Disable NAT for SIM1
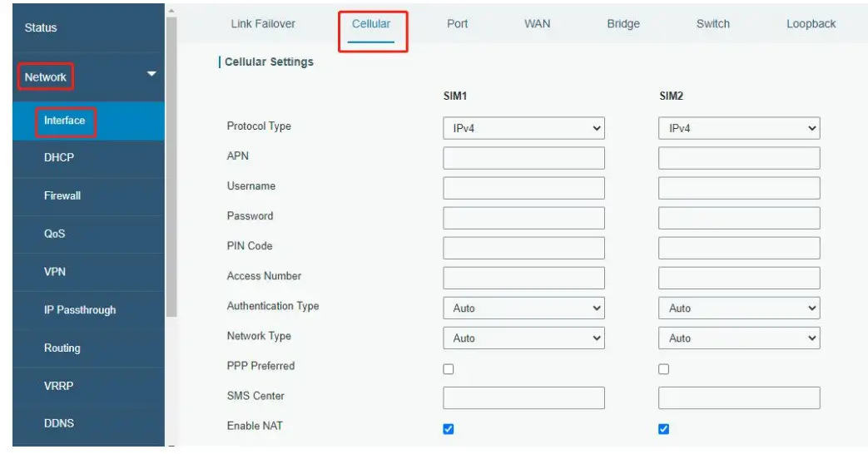Image resolution: width=868 pixels, height=454 pixels. tap(449, 429)
